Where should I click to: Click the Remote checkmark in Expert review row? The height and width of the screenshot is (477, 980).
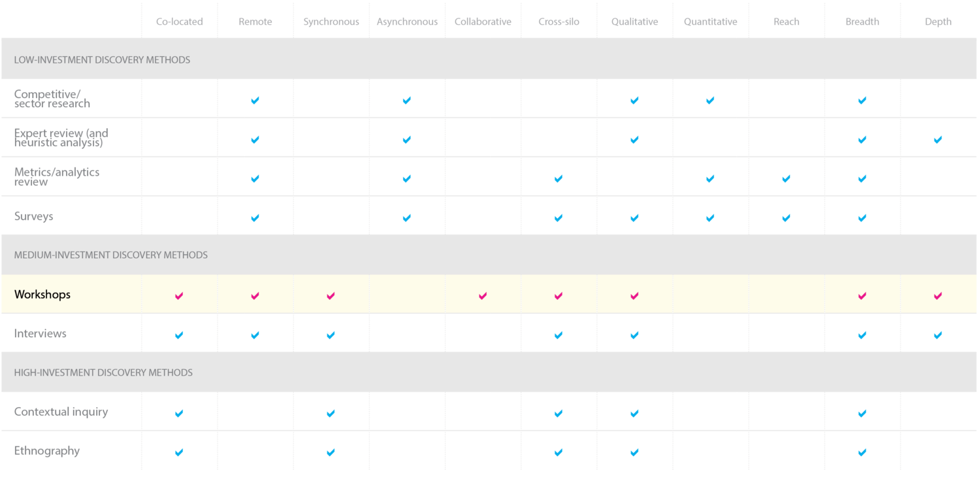pos(255,139)
